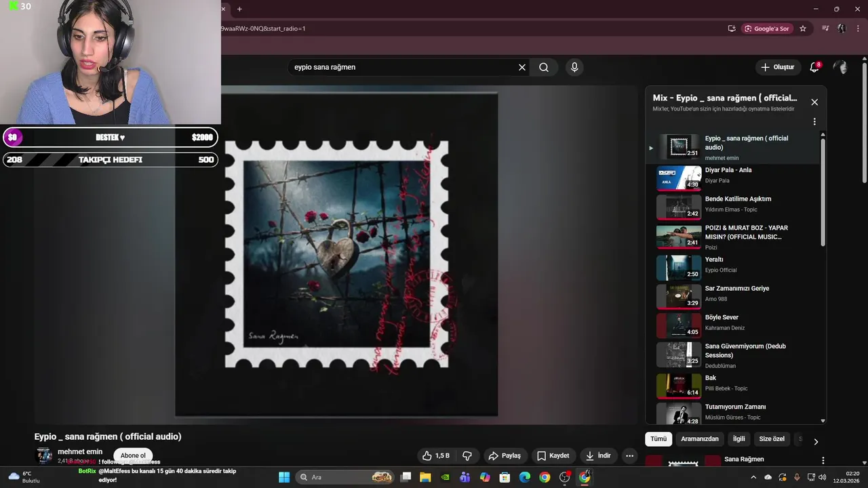
Task: Click the playlist scroll-down arrow
Action: (823, 421)
